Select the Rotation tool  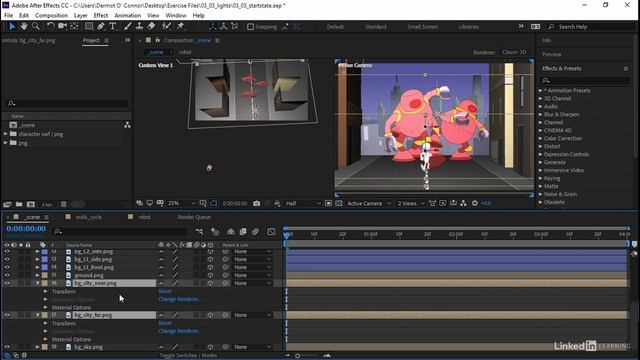(x=50, y=27)
